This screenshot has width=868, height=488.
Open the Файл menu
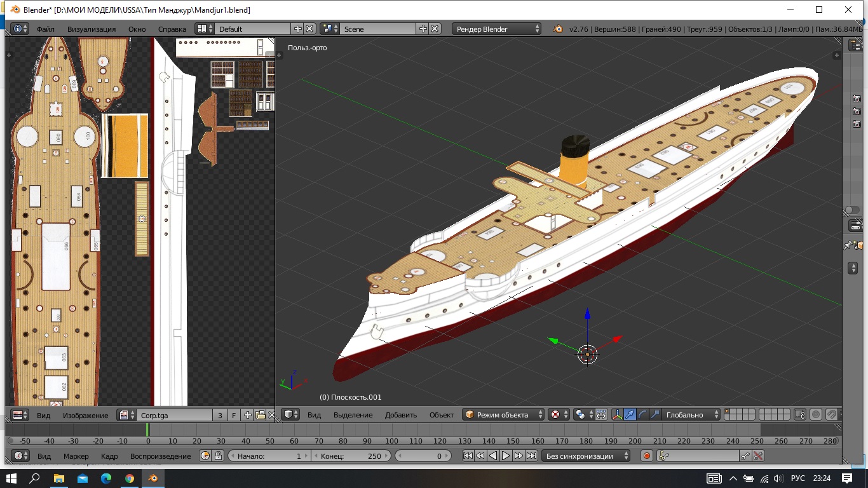(x=45, y=29)
